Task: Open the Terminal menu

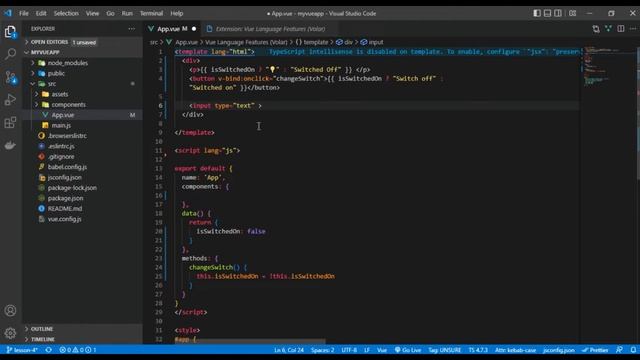Action: pos(151,13)
